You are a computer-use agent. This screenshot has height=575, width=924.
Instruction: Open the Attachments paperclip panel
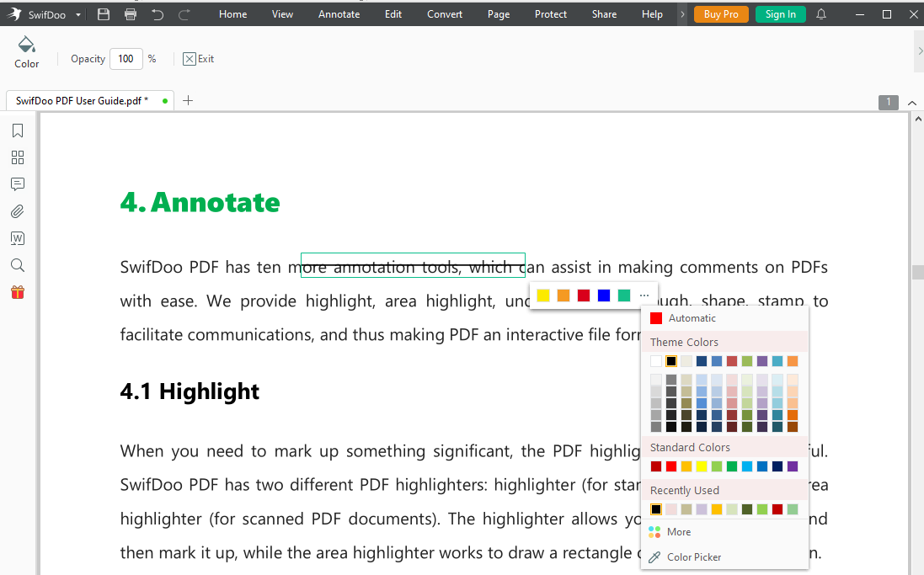tap(18, 211)
